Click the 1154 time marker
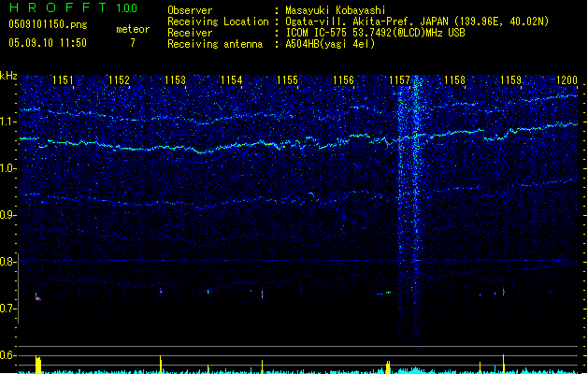 tap(232, 80)
